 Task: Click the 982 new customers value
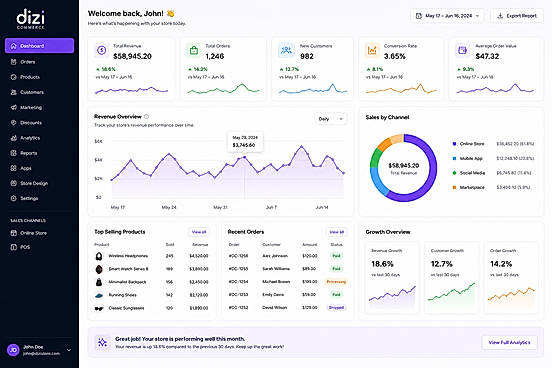[307, 56]
